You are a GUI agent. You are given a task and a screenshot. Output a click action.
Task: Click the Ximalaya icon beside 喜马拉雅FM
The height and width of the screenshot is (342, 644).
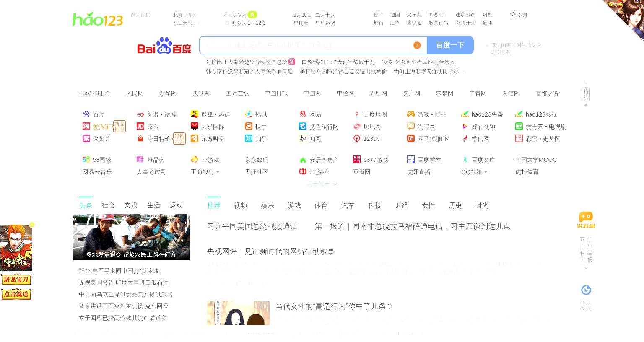(x=411, y=138)
